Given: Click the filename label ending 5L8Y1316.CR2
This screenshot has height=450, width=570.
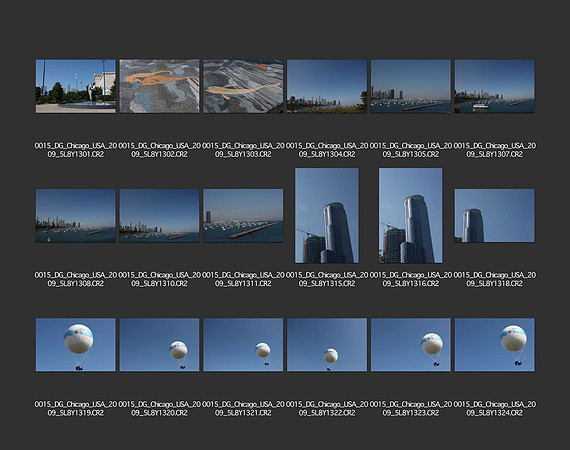Looking at the screenshot, I should click(x=411, y=279).
